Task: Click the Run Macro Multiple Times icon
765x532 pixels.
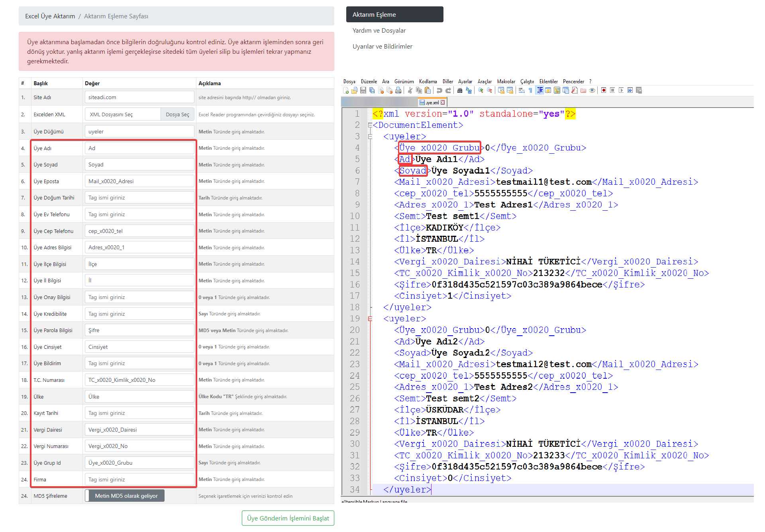Action: coord(630,90)
